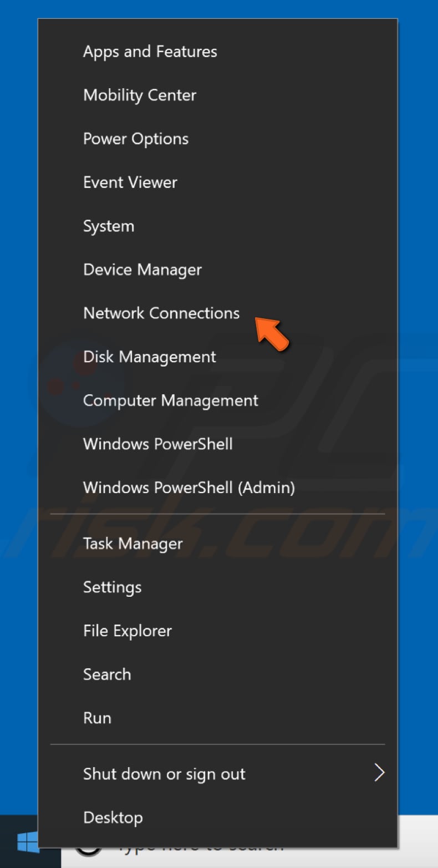Open Computer Management
Image resolution: width=438 pixels, height=868 pixels.
[170, 400]
